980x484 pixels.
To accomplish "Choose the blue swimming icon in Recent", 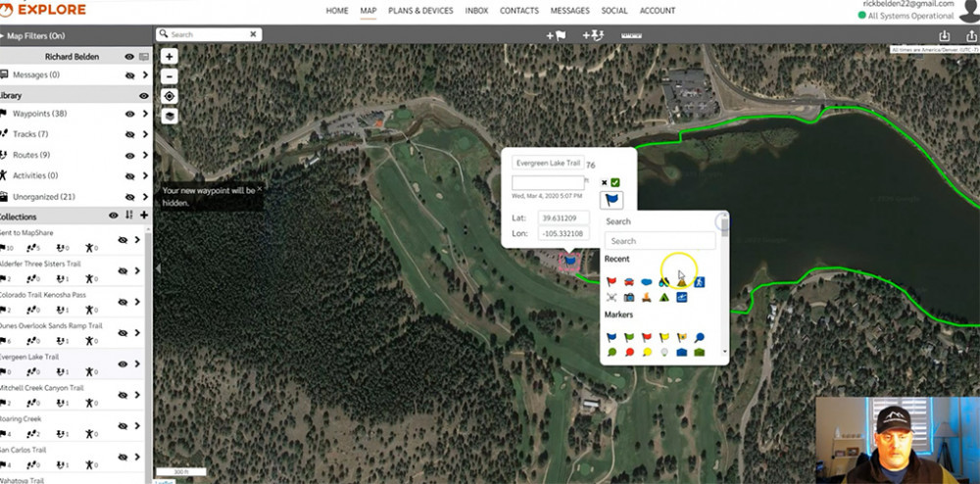I will coord(681,297).
